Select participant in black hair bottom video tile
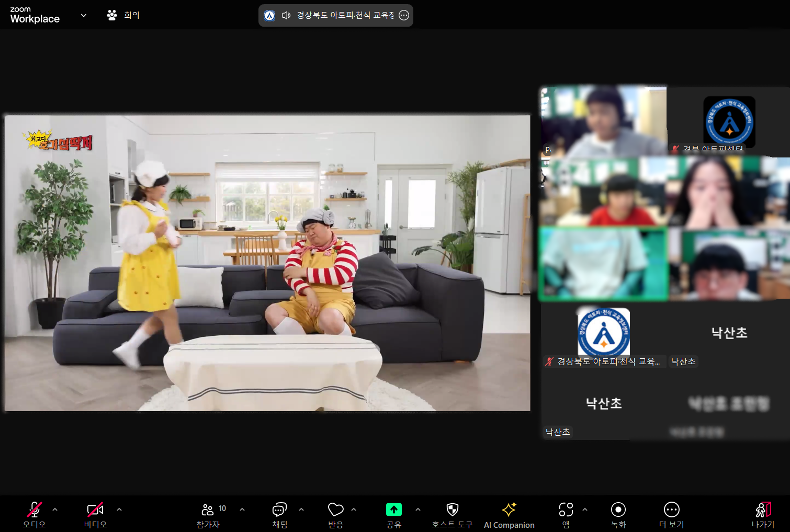 pos(729,264)
